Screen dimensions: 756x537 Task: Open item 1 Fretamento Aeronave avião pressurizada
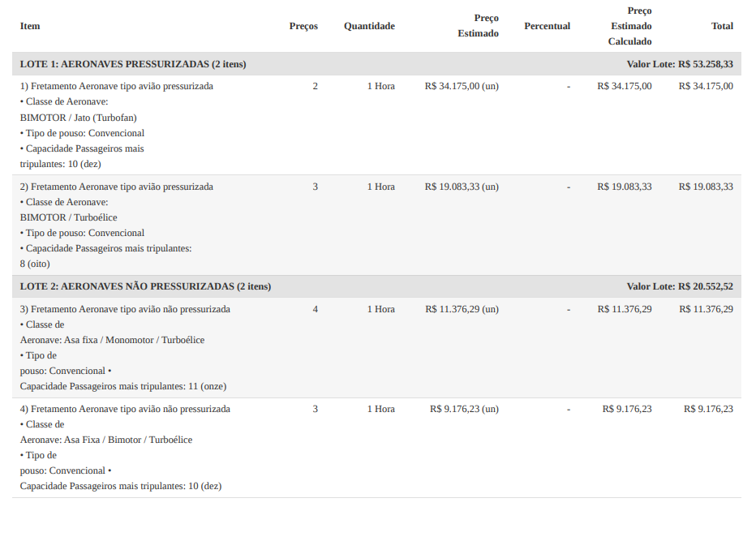coord(117,86)
